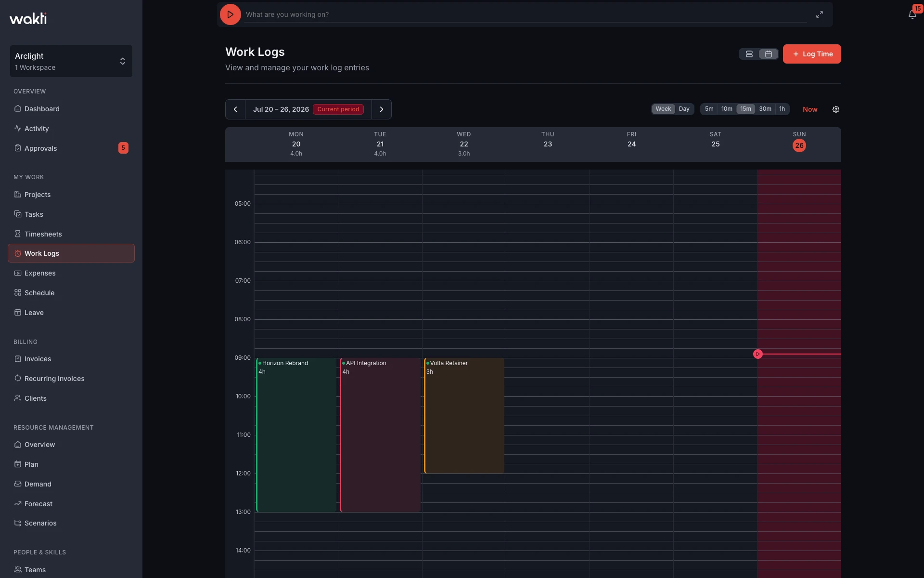Set the grid interval to 30m

click(x=765, y=109)
